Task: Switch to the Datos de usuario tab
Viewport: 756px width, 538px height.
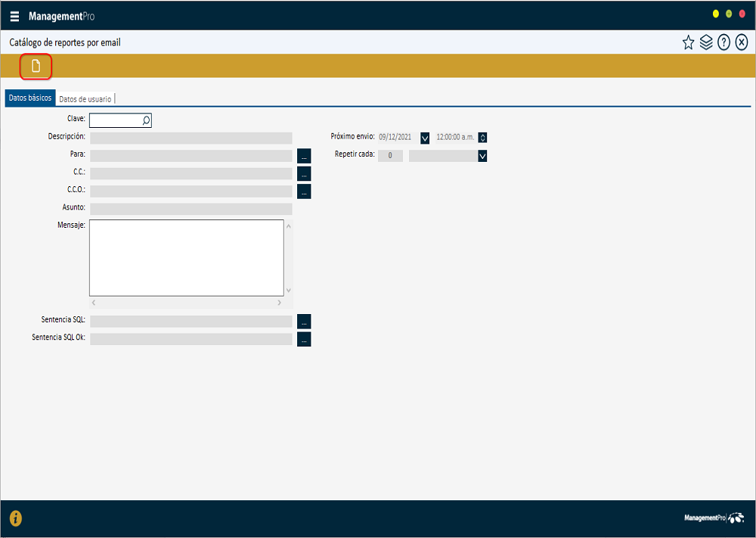Action: click(x=85, y=99)
